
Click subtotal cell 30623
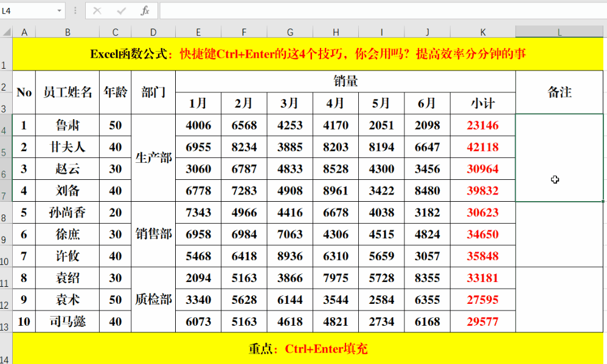[483, 212]
